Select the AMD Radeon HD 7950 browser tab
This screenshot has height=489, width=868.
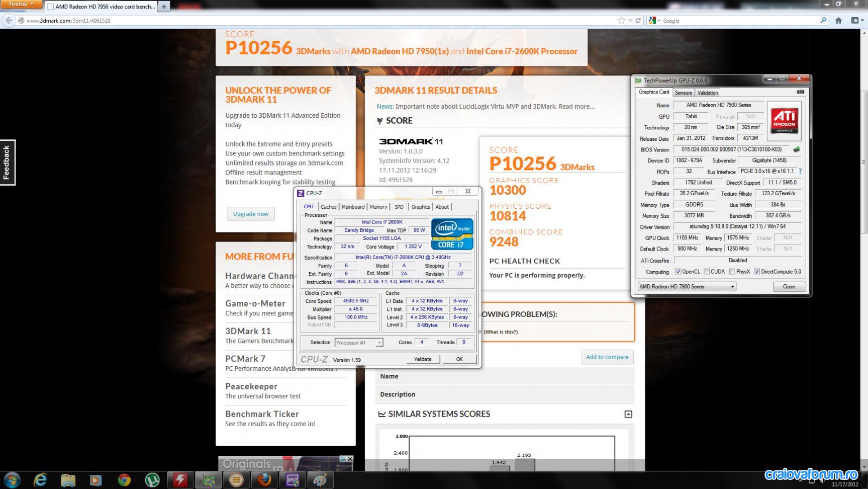pos(102,7)
